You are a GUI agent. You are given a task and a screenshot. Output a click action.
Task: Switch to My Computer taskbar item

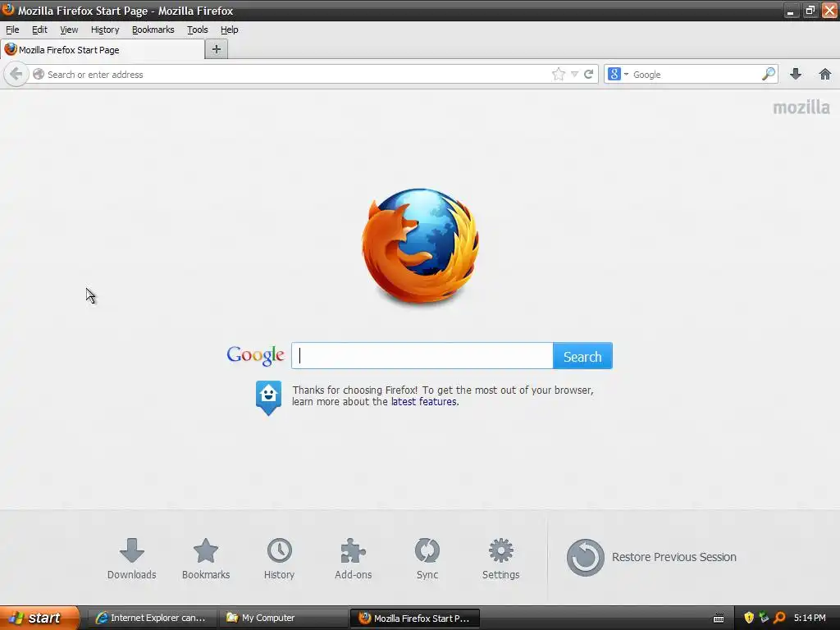click(283, 618)
